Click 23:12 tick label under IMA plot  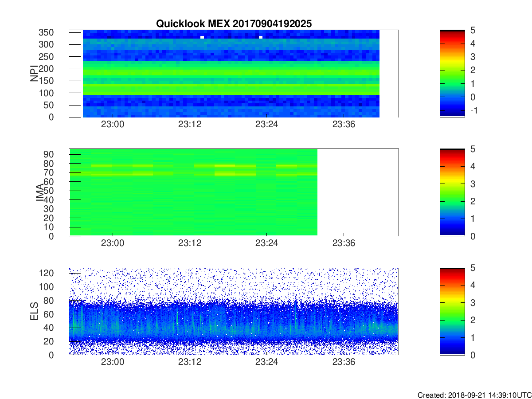point(190,244)
